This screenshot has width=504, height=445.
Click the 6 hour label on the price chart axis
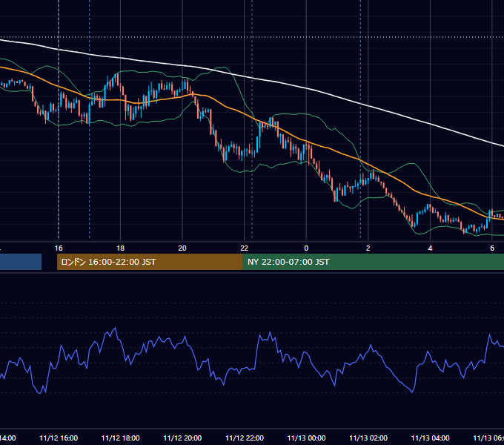point(492,248)
